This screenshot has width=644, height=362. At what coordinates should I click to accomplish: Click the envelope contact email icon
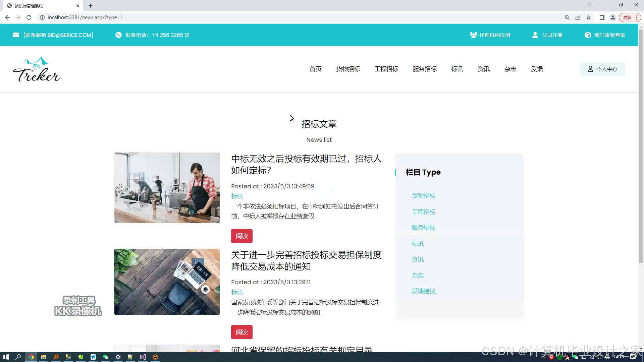16,35
